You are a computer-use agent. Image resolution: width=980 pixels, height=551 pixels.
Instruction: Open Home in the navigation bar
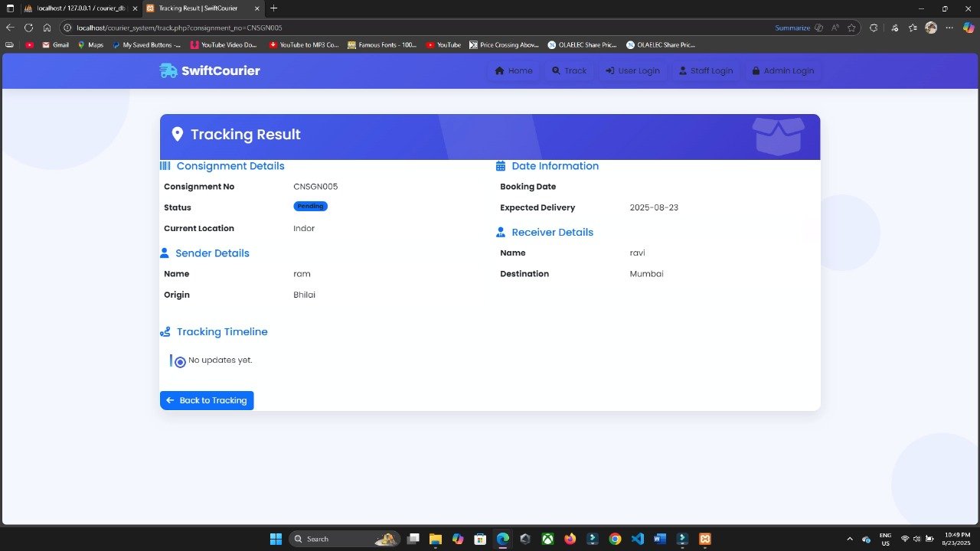tap(514, 71)
